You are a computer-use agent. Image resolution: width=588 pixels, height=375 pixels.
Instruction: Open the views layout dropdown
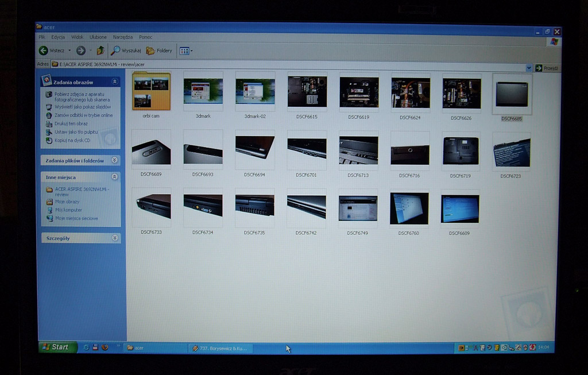[x=186, y=51]
